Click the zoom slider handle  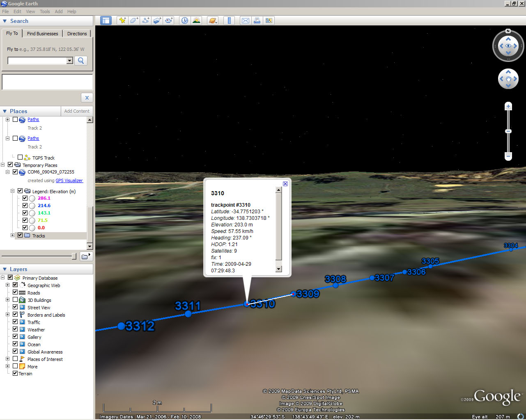508,131
